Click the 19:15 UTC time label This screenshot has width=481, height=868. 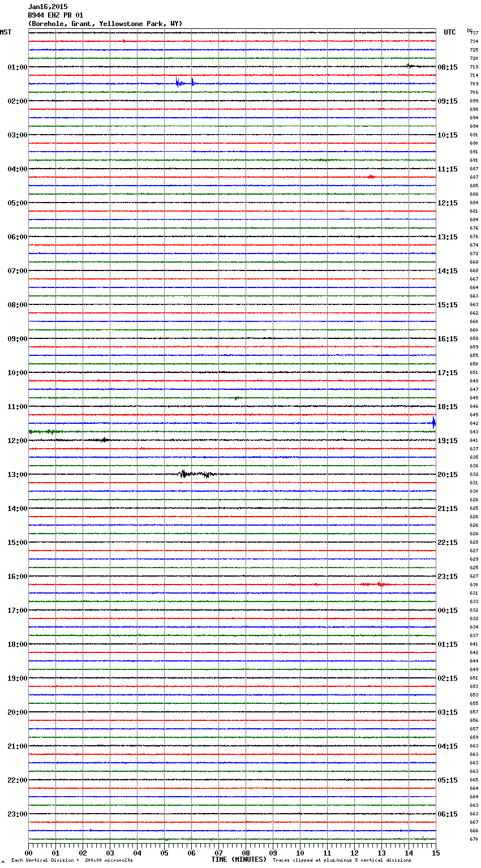[x=448, y=441]
